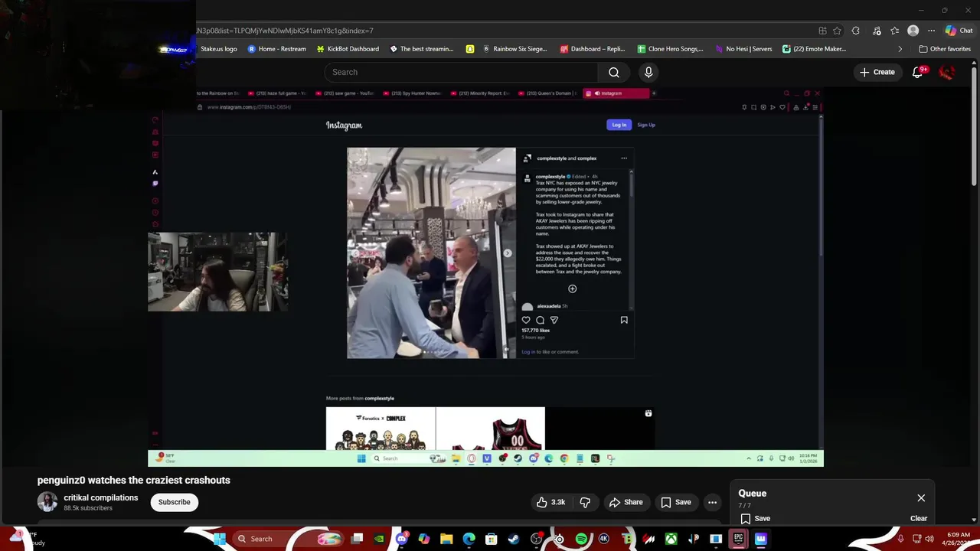Open Copilot from the taskbar
Screen dimensions: 980x551
(424, 539)
